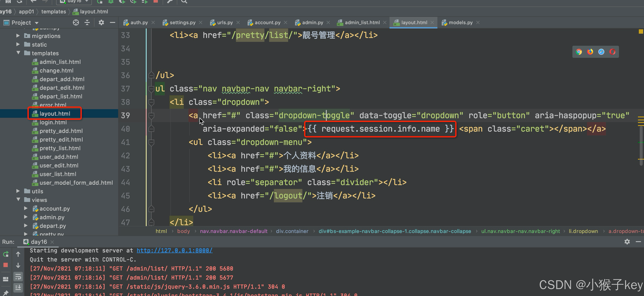Click the locate file target icon in Project

click(76, 22)
